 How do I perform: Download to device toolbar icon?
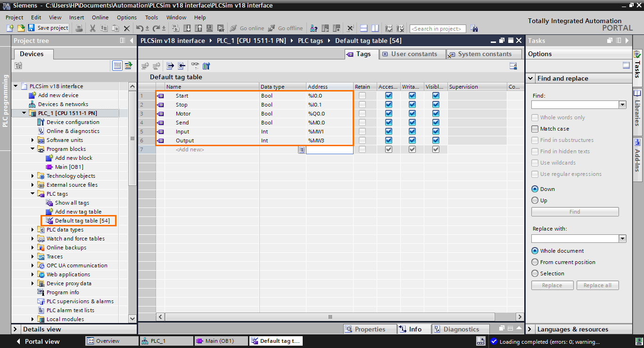187,28
